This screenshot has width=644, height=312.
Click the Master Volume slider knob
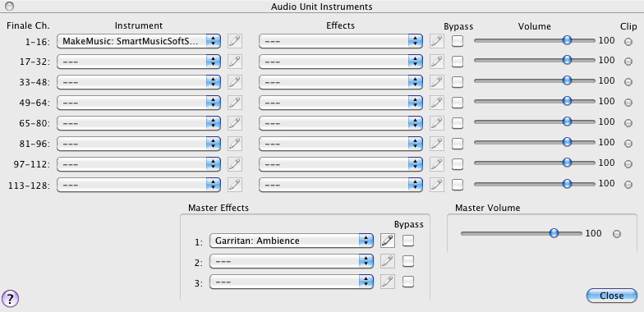pyautogui.click(x=554, y=233)
